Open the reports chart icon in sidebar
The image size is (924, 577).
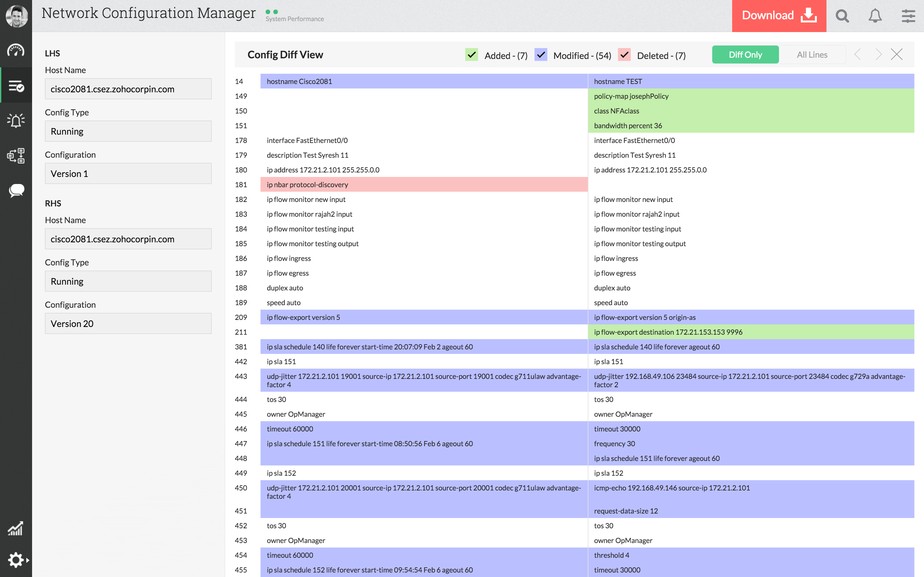16,529
